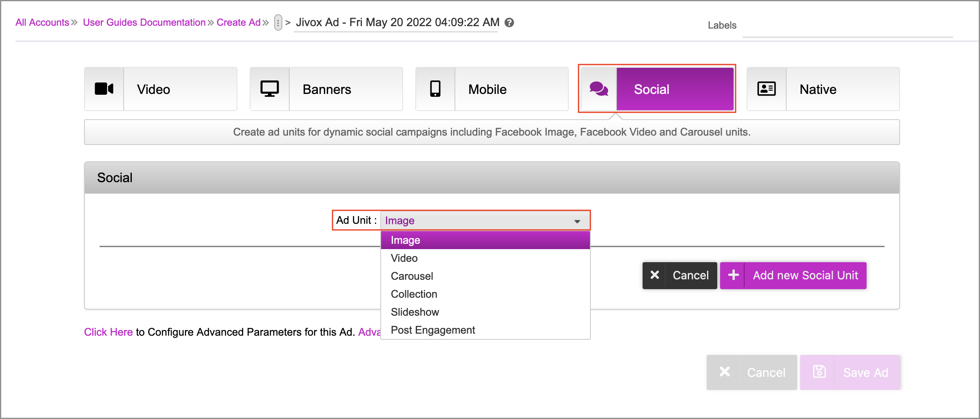Click the plus icon on Add new Social Unit
Screen dimensions: 980x419
pos(733,275)
